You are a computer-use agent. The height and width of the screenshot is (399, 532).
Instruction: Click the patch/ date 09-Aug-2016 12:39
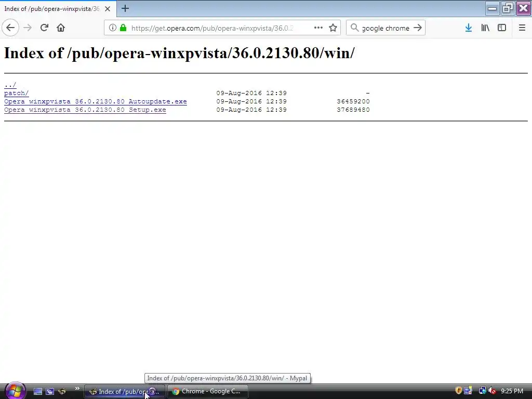click(251, 93)
